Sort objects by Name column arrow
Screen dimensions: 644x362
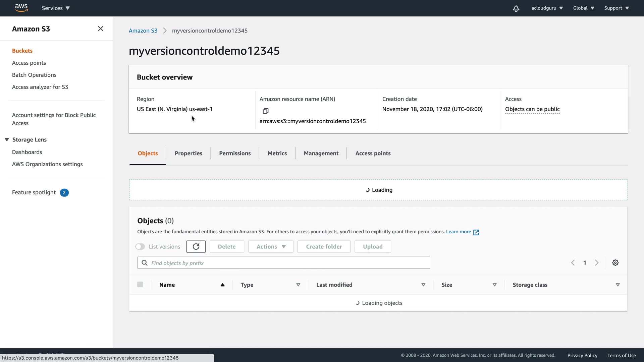coord(222,285)
